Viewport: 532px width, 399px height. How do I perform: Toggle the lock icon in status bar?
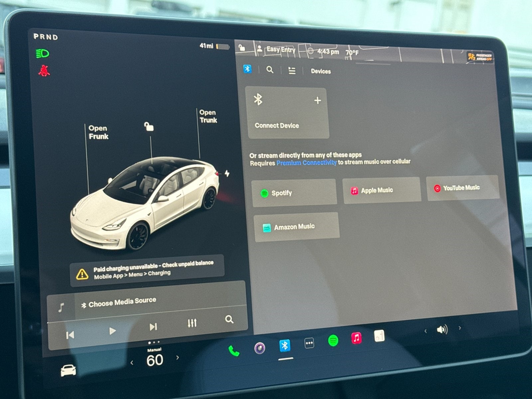point(242,48)
